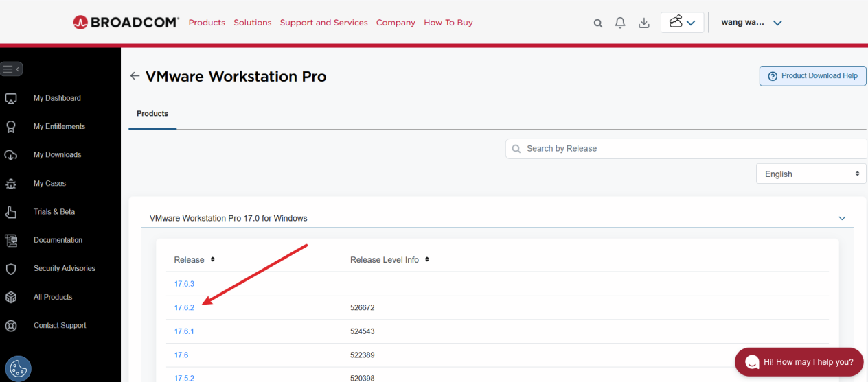Click the VMware Workstation Pro page title
The image size is (868, 382).
pyautogui.click(x=236, y=76)
